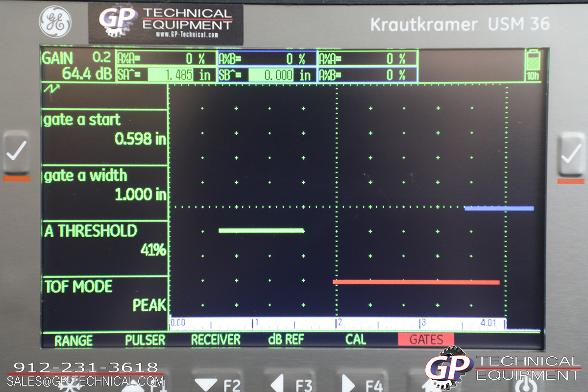Switch to the PULSER tab
Image resolution: width=588 pixels, height=392 pixels.
pyautogui.click(x=145, y=340)
